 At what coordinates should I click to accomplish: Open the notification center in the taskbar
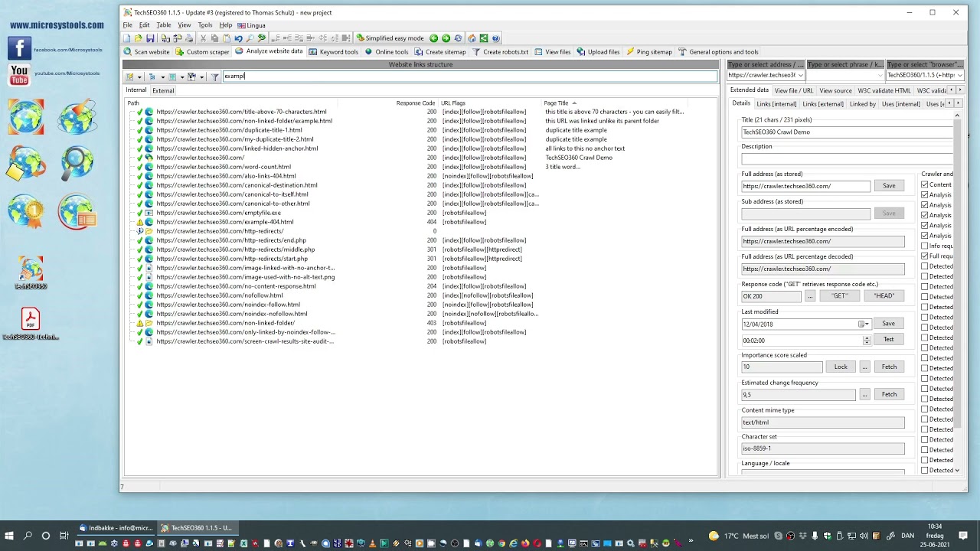[963, 536]
